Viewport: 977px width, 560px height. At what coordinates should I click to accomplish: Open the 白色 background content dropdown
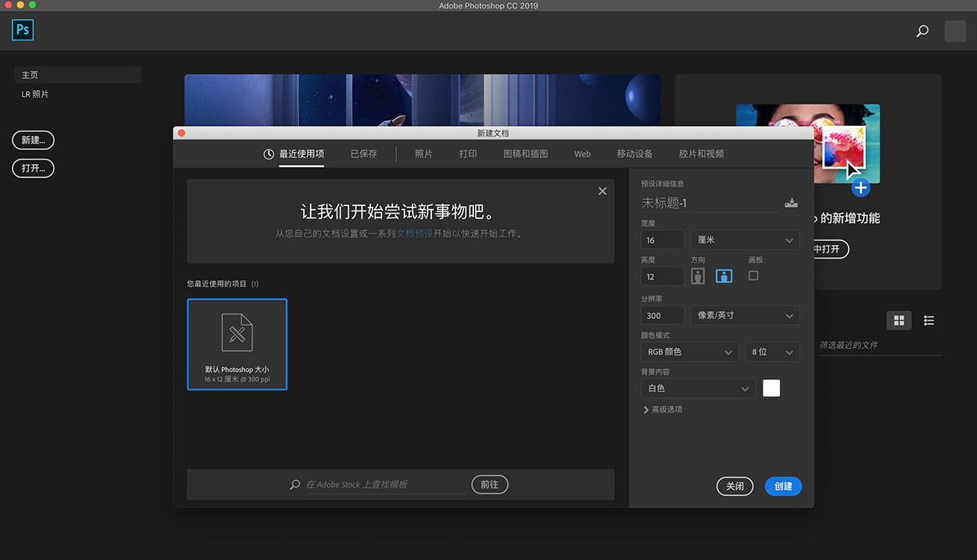pyautogui.click(x=698, y=388)
